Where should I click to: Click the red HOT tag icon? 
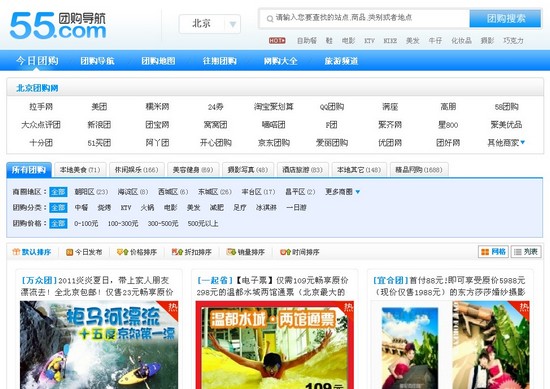[x=277, y=41]
